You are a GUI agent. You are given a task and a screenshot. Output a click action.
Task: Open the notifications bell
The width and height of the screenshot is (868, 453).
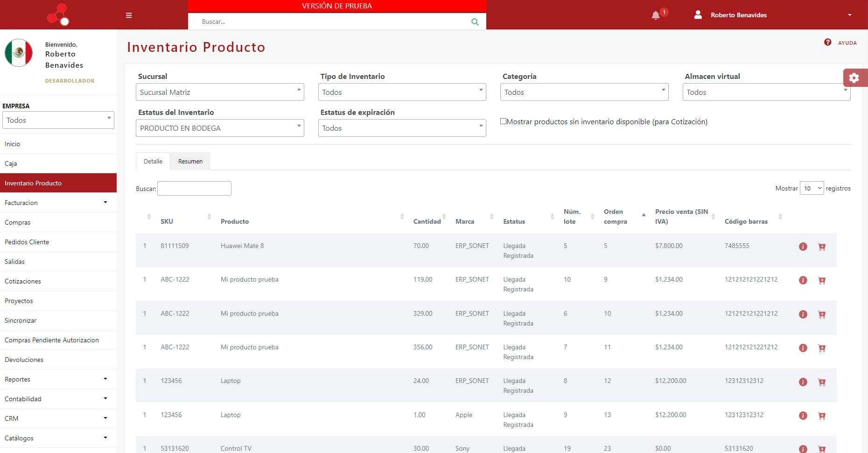656,15
